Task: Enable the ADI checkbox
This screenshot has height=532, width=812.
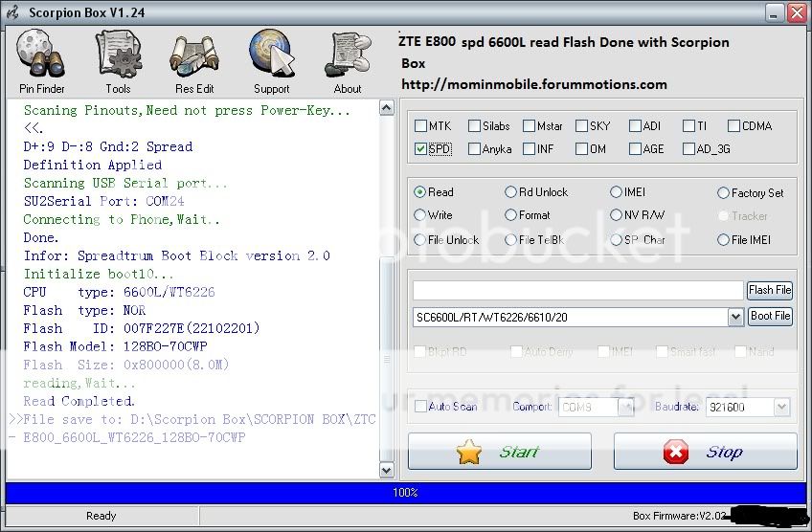Action: click(x=635, y=125)
